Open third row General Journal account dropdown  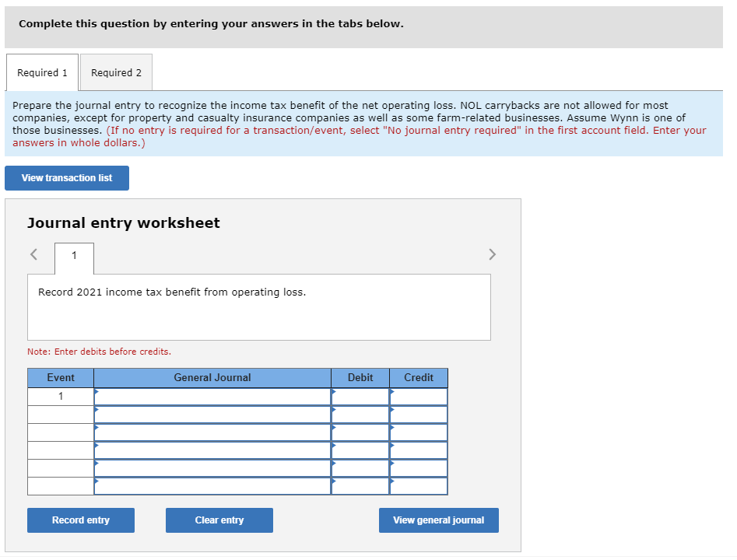tap(212, 432)
